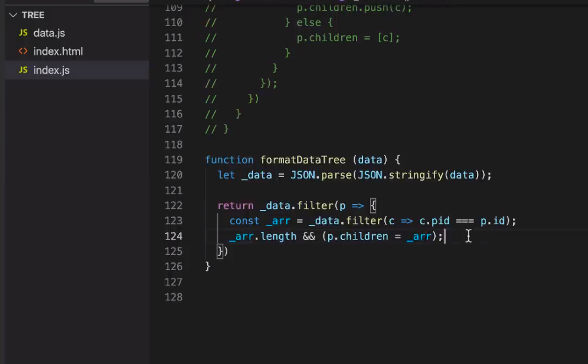Image resolution: width=588 pixels, height=364 pixels.
Task: Click line number 117 in gutter
Action: 174,129
